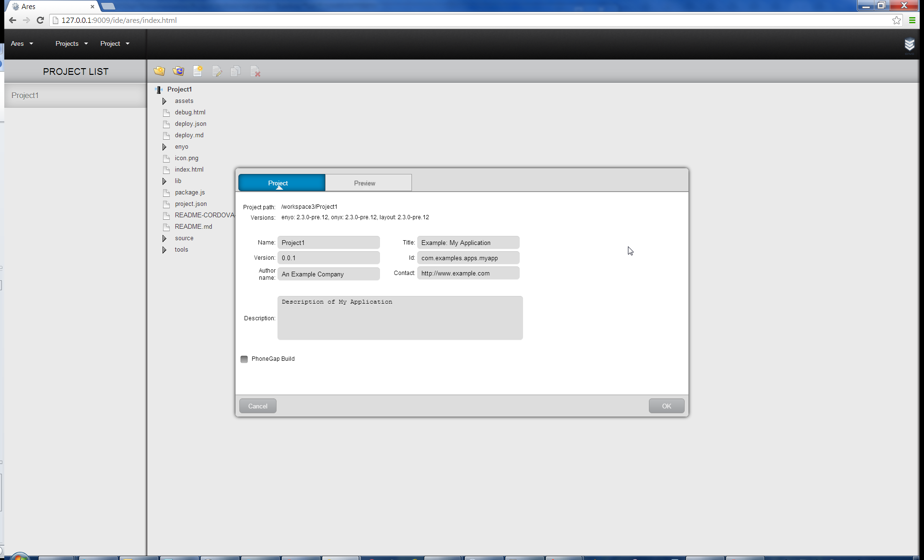
Task: Click the OK button
Action: [667, 406]
